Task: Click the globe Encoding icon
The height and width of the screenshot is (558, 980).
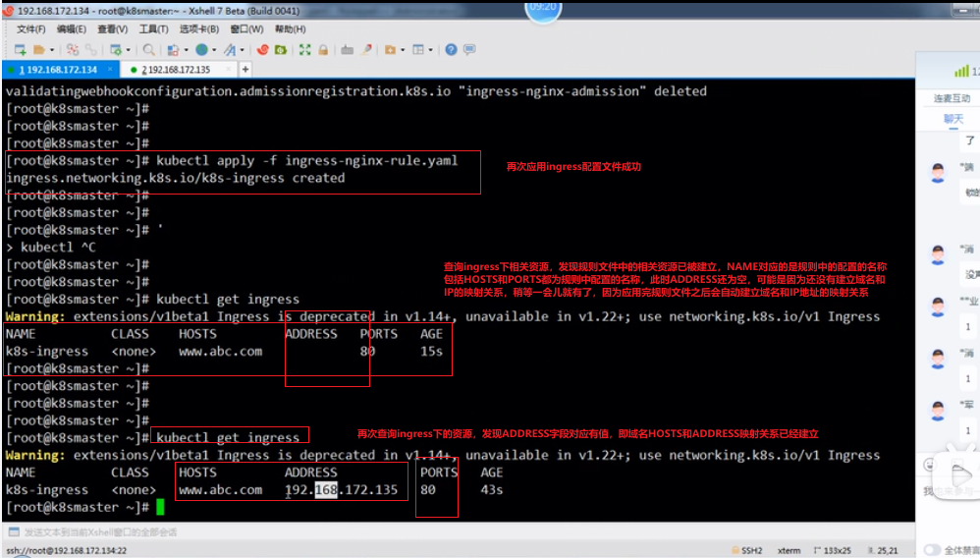Action: (x=202, y=49)
